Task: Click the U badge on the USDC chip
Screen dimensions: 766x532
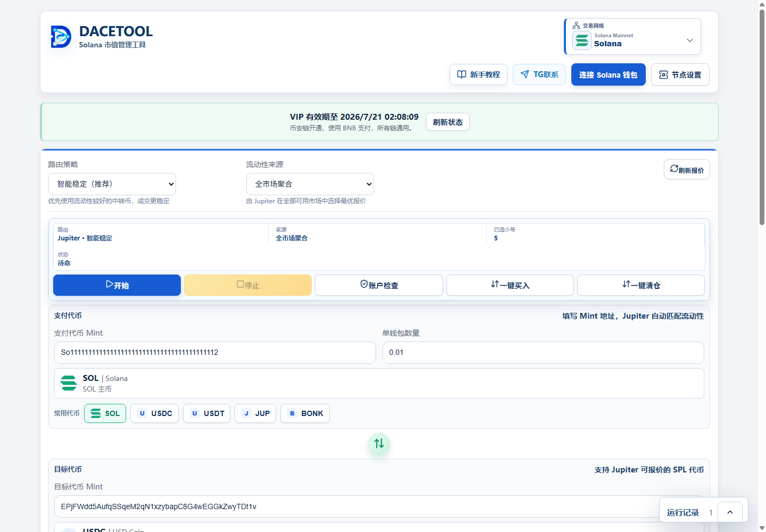Action: [142, 413]
